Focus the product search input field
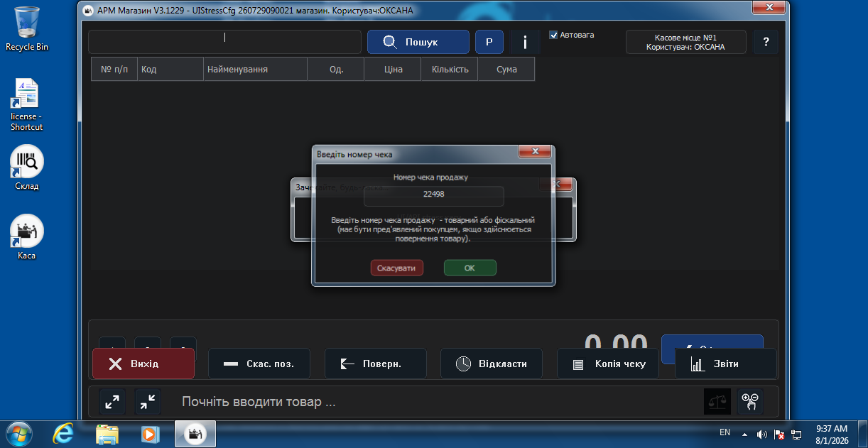 tap(224, 42)
